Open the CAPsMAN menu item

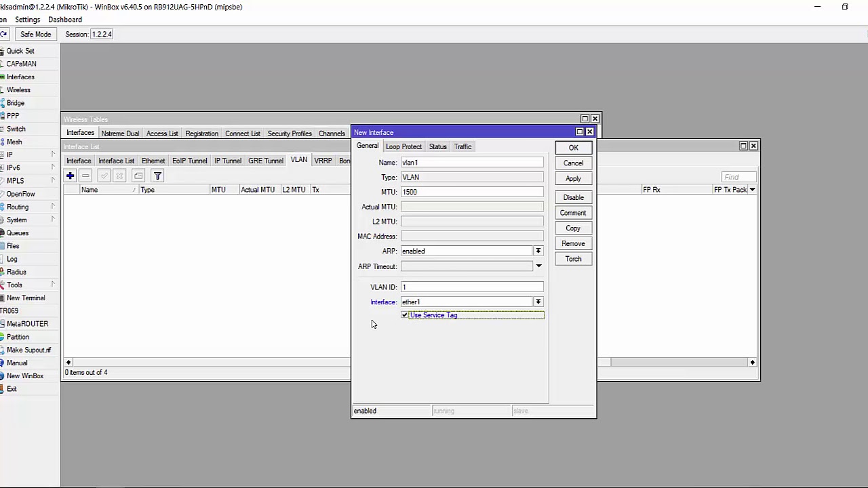(21, 64)
